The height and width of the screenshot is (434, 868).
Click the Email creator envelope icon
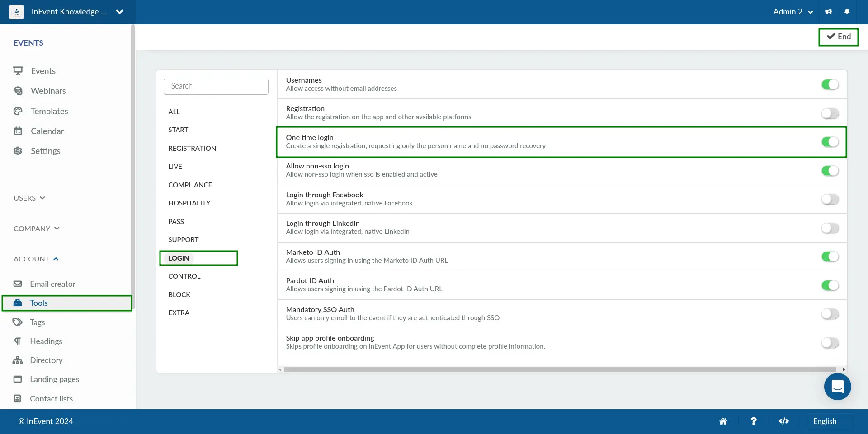pos(18,284)
